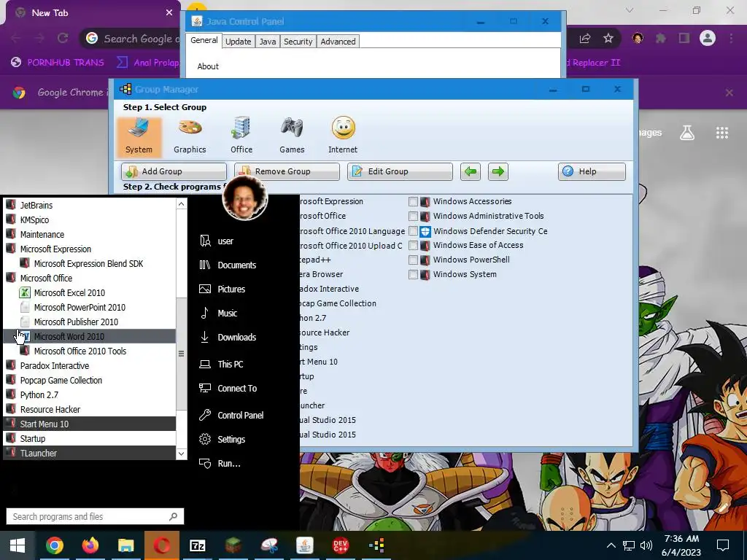Viewport: 747px width, 560px height.
Task: Click the Remove Group button
Action: coord(287,171)
